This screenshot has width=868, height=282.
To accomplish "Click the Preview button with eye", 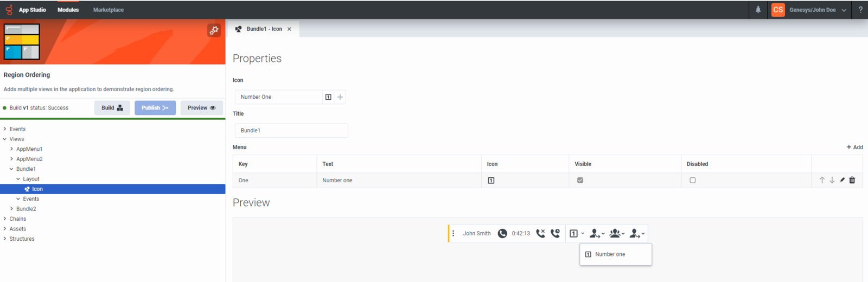I will pyautogui.click(x=201, y=108).
